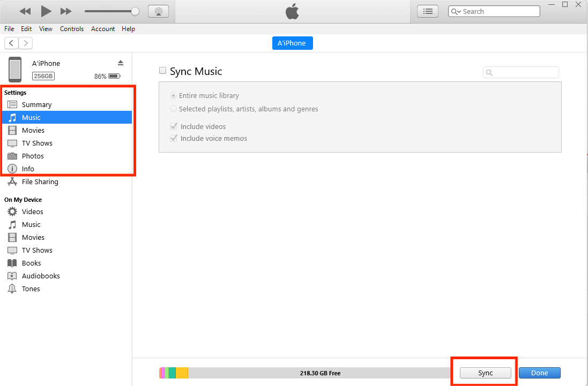This screenshot has height=386, width=588.
Task: Open Audiobooks under On My Device
Action: click(67, 276)
